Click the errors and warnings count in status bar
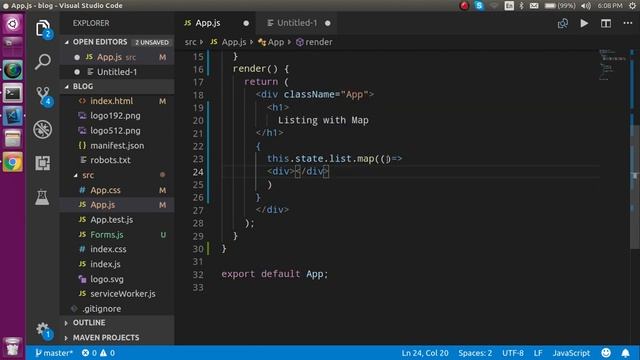640x360 pixels. pyautogui.click(x=98, y=353)
